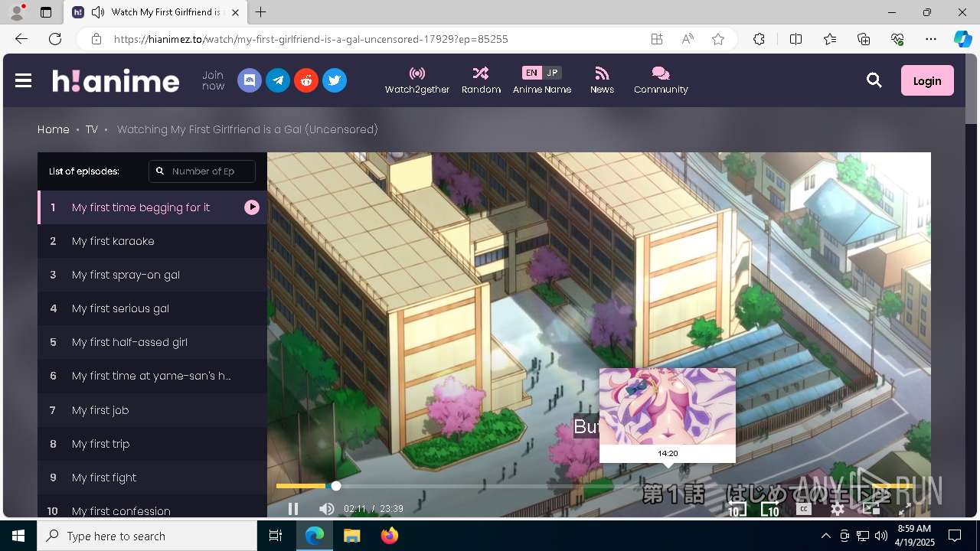Click the address bar URL
This screenshot has width=980, height=551.
click(x=311, y=39)
